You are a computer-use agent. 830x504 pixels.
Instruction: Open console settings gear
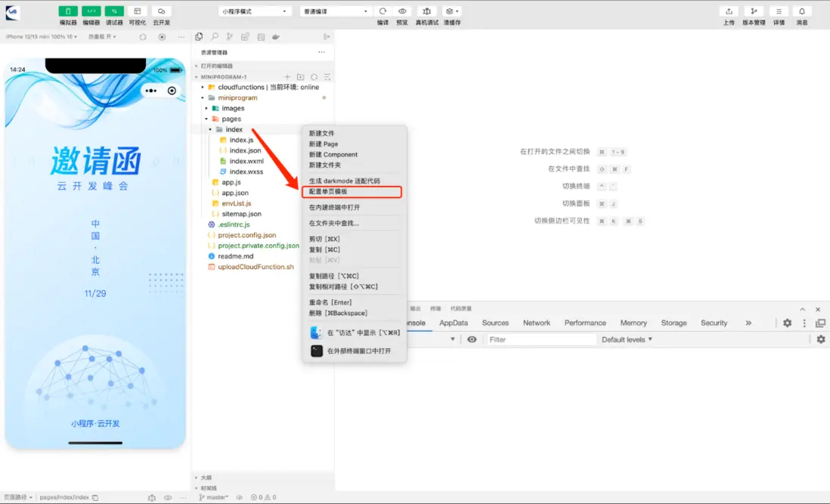(x=820, y=339)
